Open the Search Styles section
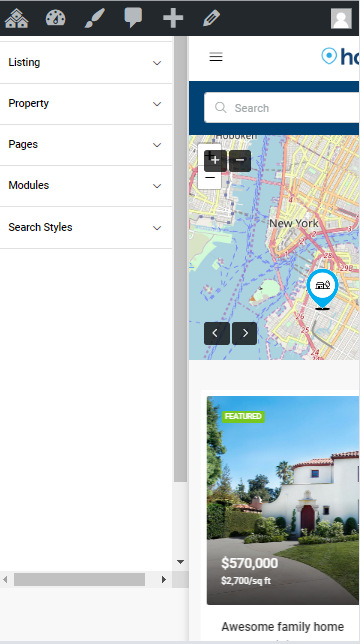360x644 pixels. [x=86, y=228]
